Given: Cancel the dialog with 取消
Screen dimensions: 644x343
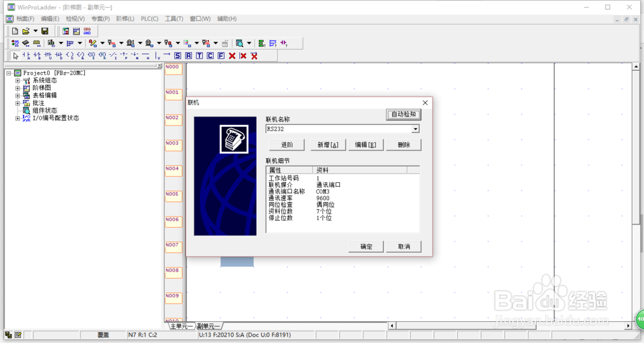Looking at the screenshot, I should 404,246.
